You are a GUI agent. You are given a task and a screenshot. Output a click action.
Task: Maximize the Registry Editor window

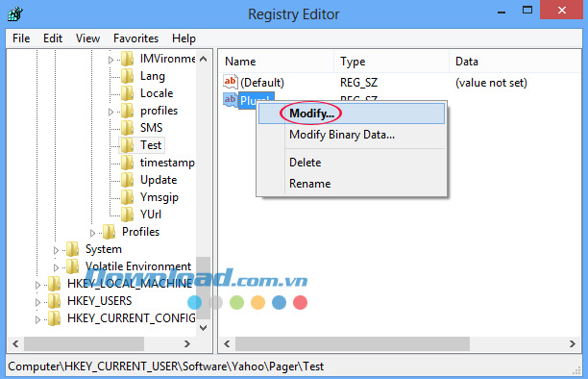[527, 11]
